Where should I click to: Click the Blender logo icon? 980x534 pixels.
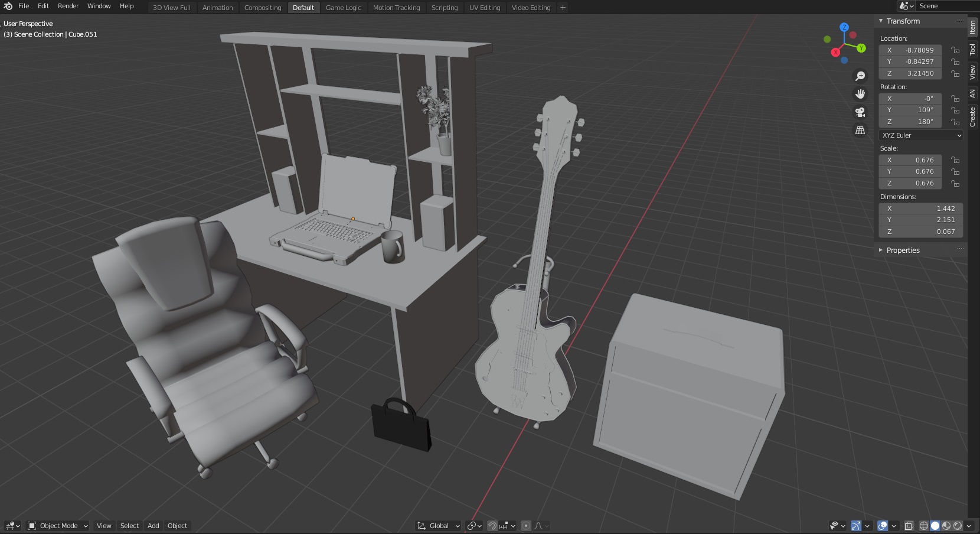point(8,6)
